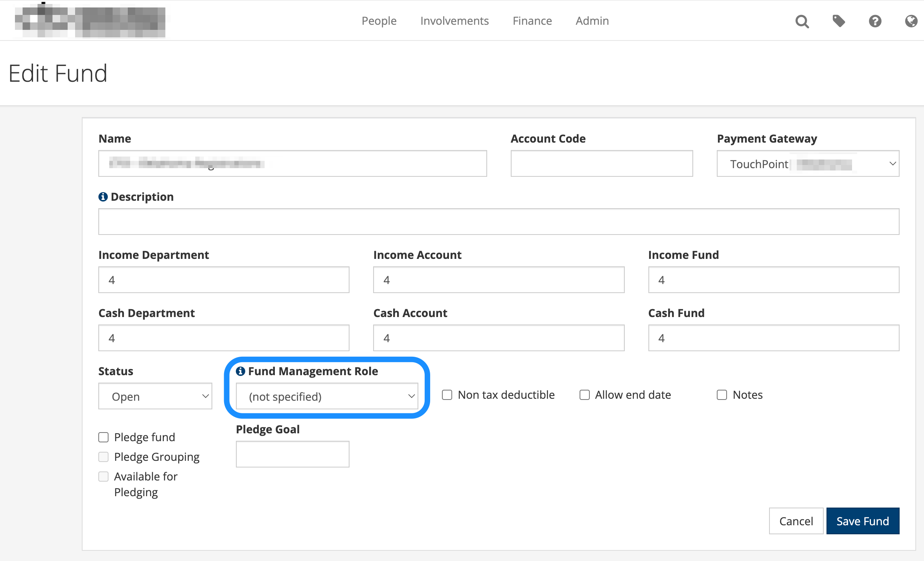Focus the Pledge Goal field
This screenshot has height=561, width=924.
(x=293, y=454)
